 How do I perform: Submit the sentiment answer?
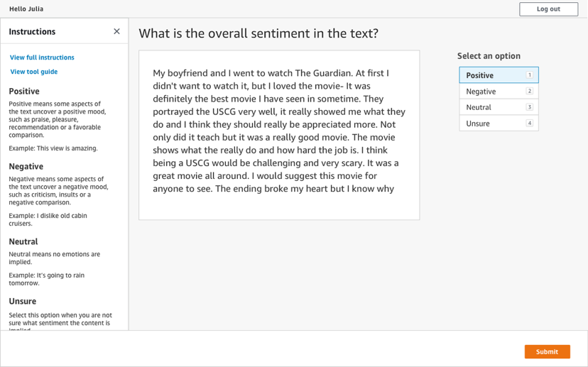click(x=547, y=351)
